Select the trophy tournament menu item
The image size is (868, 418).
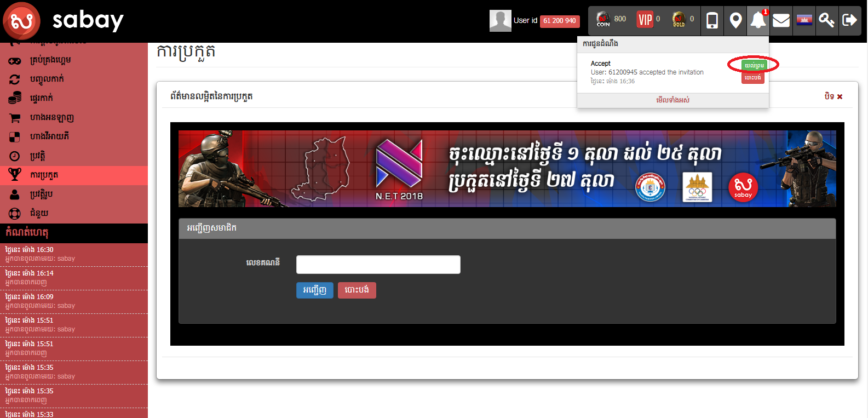[x=44, y=175]
